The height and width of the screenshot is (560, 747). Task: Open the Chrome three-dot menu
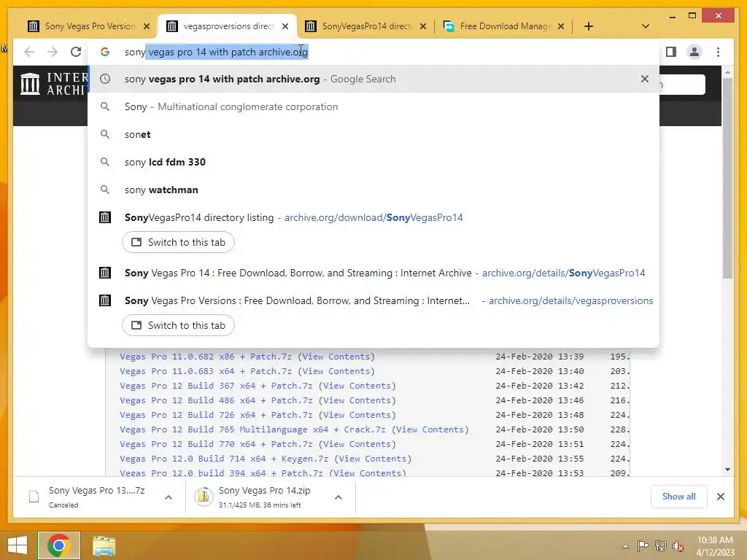point(718,52)
